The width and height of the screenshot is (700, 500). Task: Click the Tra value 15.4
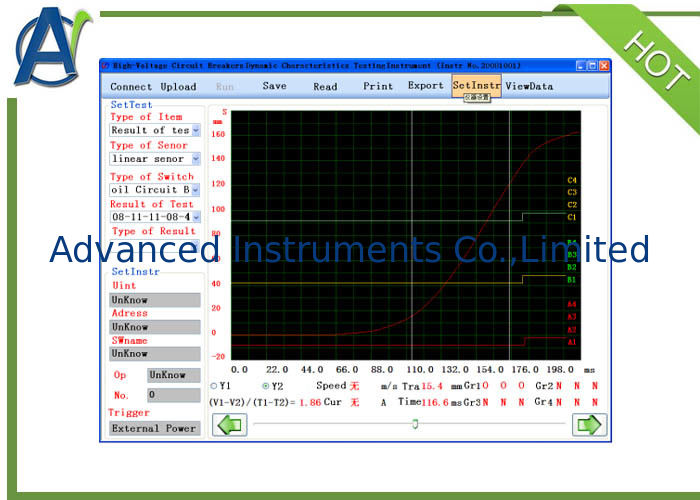click(x=432, y=386)
